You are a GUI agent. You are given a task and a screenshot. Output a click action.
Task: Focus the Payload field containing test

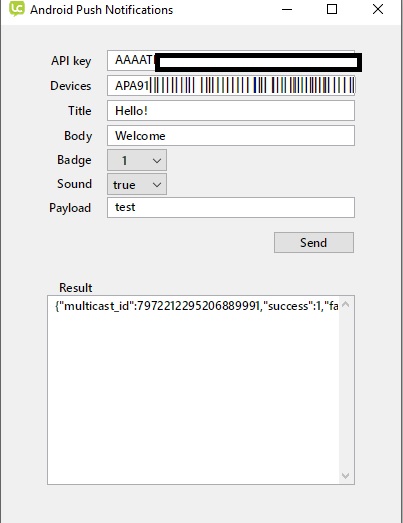coord(231,207)
